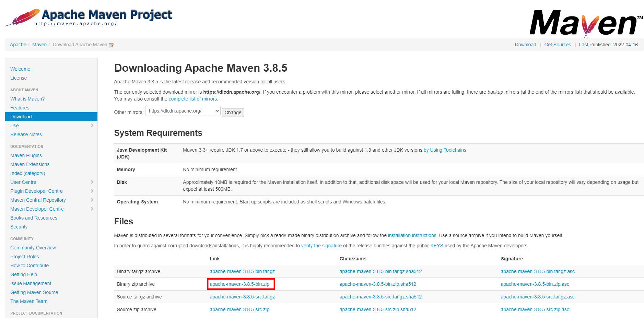Open Getting Help link
The width and height of the screenshot is (644, 318).
coord(24,274)
